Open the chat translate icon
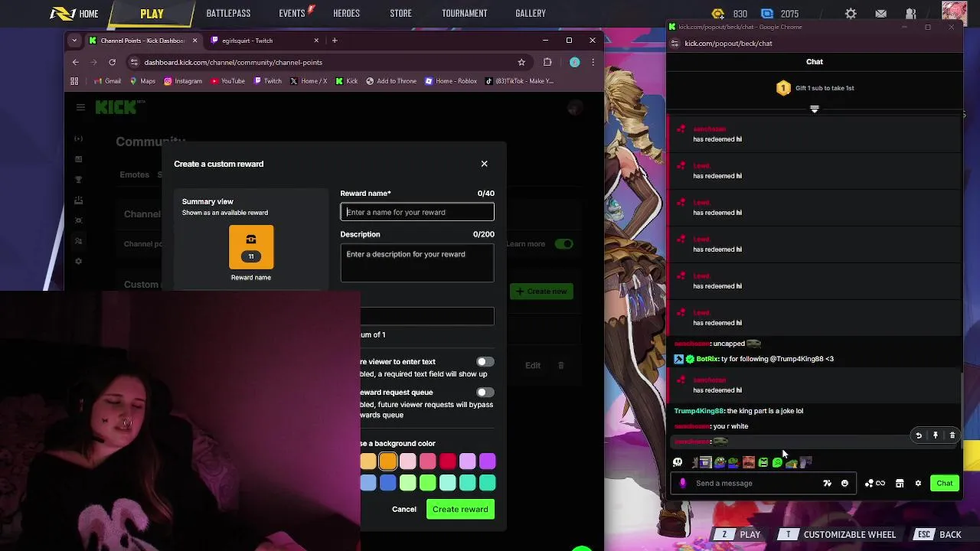This screenshot has height=551, width=980. click(x=827, y=484)
